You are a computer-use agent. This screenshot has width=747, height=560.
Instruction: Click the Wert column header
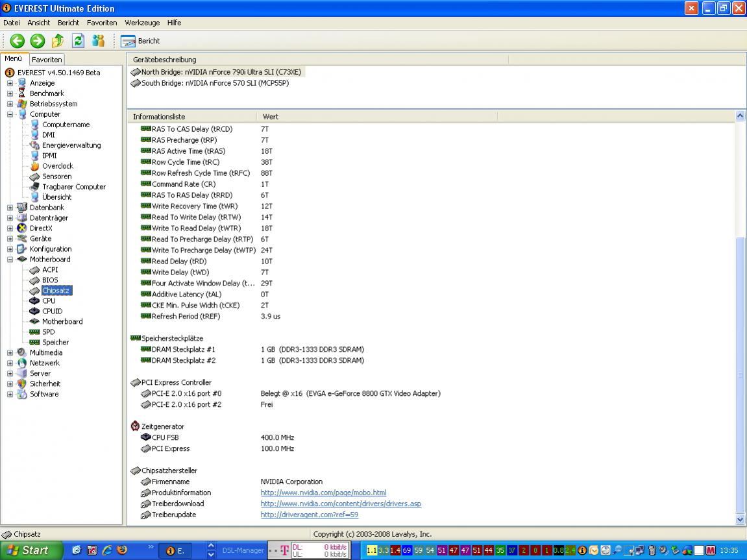point(377,117)
